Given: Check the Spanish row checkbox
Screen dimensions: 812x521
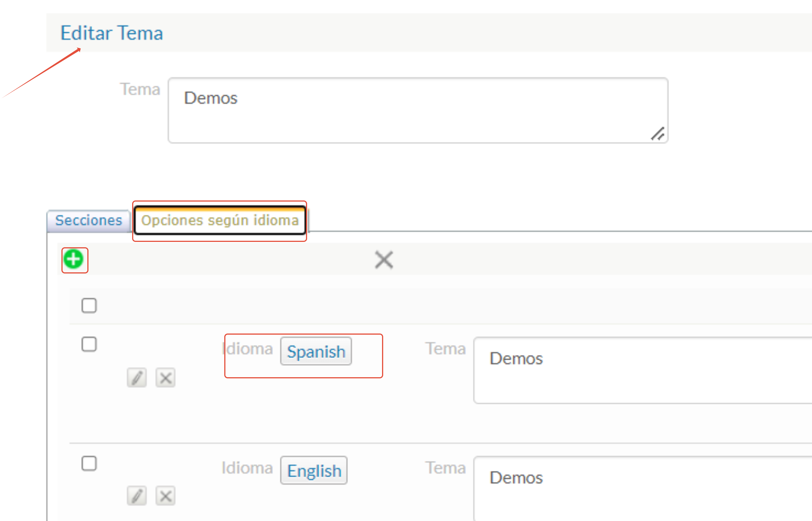Looking at the screenshot, I should tap(89, 345).
